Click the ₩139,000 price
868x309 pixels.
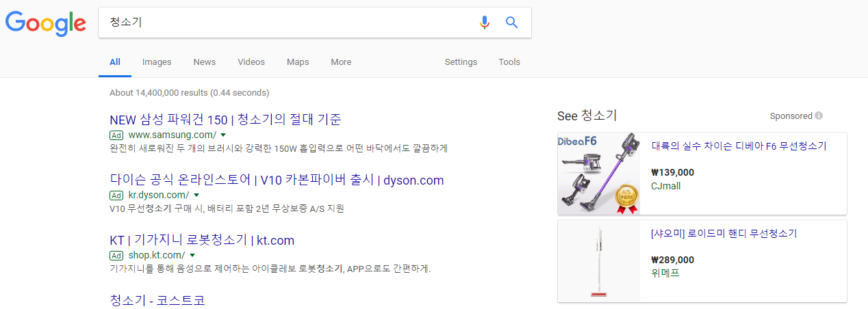coord(672,173)
